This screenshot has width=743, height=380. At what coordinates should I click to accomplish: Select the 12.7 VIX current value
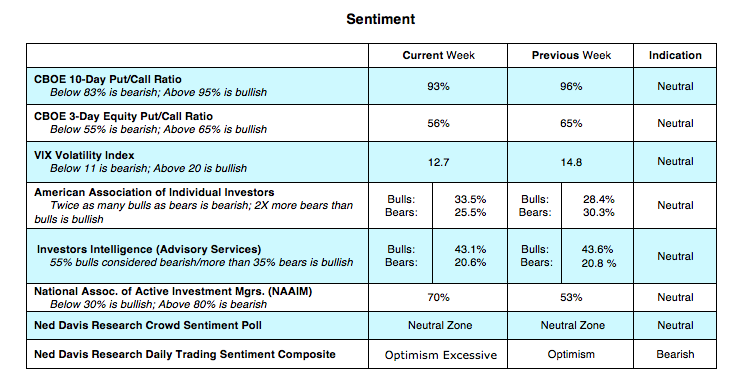[x=438, y=163]
